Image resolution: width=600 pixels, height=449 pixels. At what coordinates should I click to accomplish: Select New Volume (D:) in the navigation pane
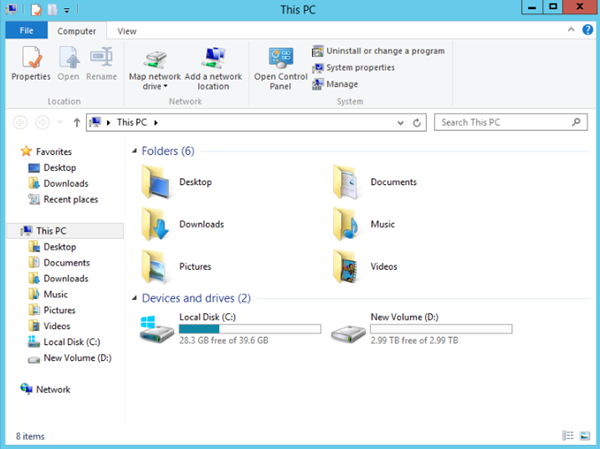point(70,358)
